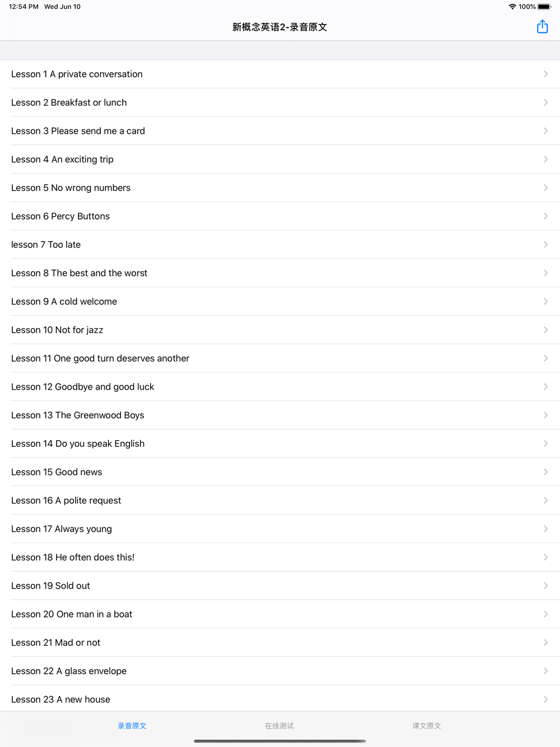Open Lesson 9 A cold welcome
This screenshot has height=747, width=560.
coord(280,301)
